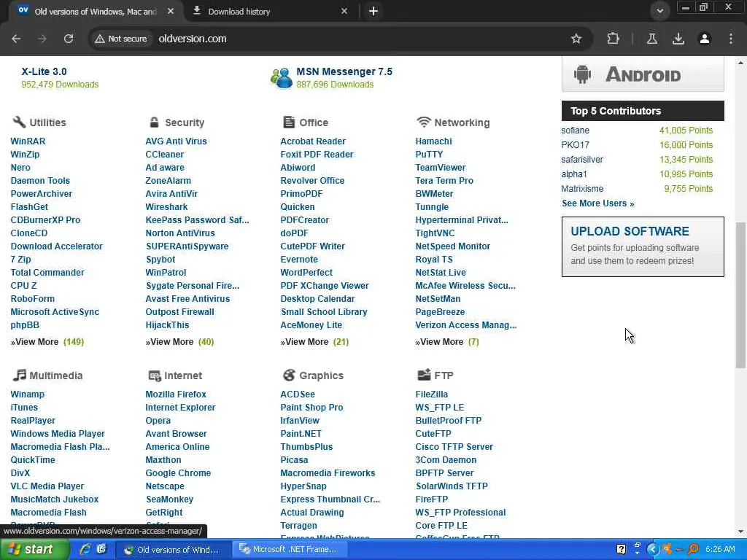The width and height of the screenshot is (747, 560).
Task: Bookmark this page with the star icon
Action: [576, 39]
